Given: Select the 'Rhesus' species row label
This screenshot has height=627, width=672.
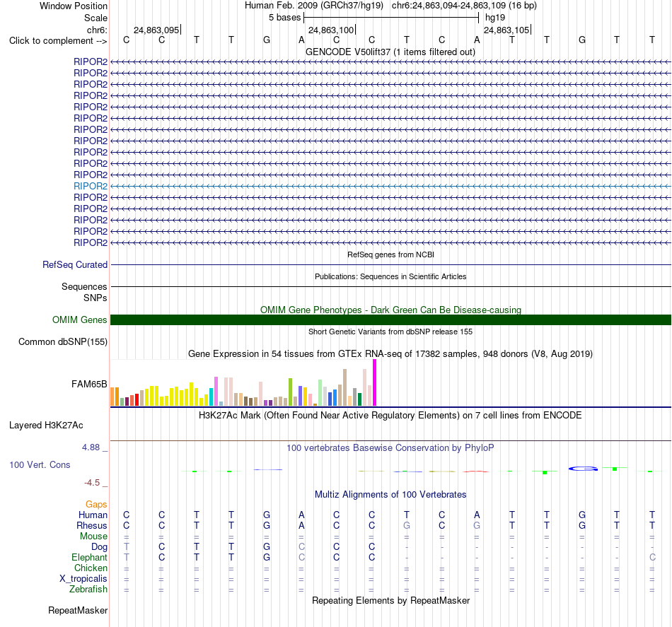Looking at the screenshot, I should pos(92,525).
